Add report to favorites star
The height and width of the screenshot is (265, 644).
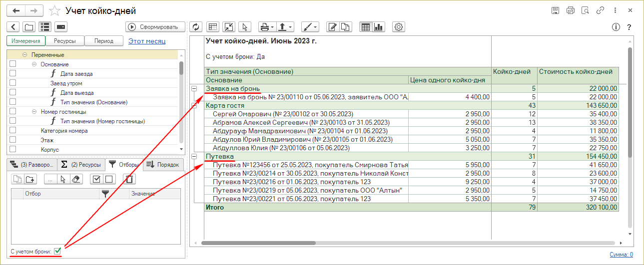coord(55,11)
